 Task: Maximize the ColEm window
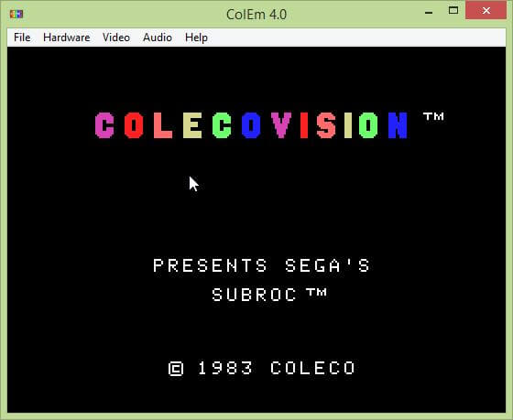pos(453,11)
